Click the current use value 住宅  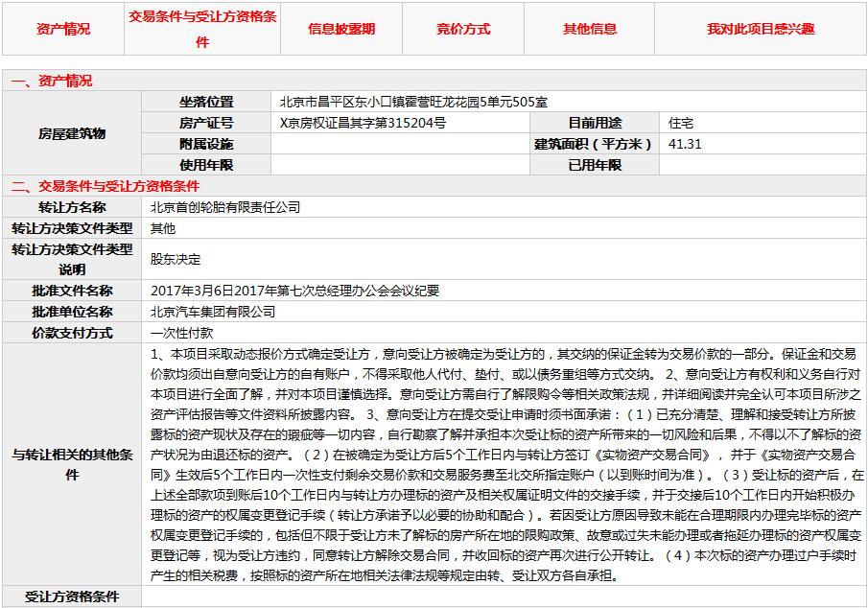pos(681,123)
